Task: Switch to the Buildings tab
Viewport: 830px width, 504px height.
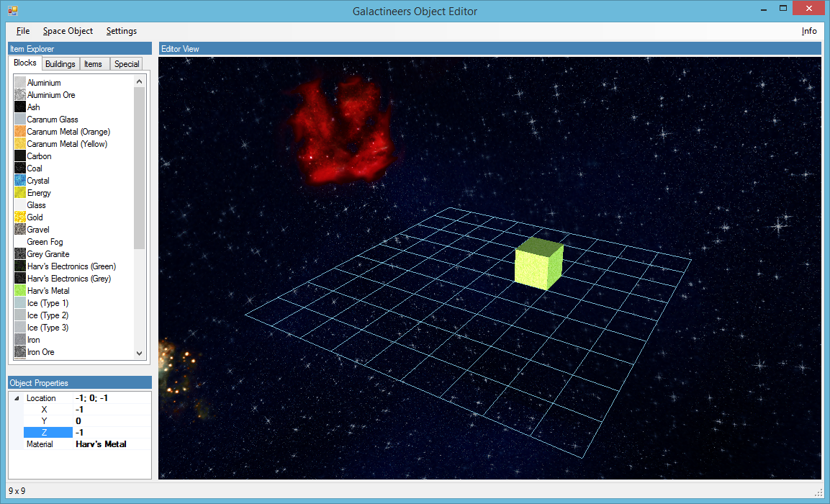Action: [60, 64]
